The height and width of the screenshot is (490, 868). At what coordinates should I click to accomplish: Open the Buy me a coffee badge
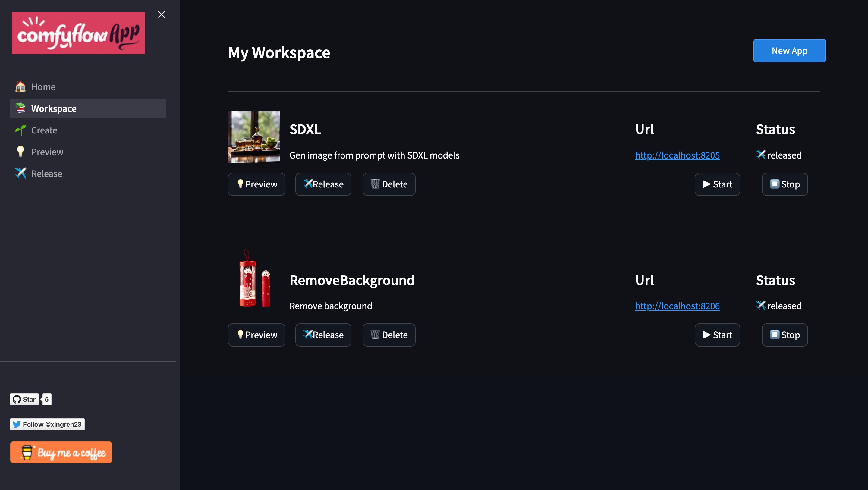pos(61,452)
